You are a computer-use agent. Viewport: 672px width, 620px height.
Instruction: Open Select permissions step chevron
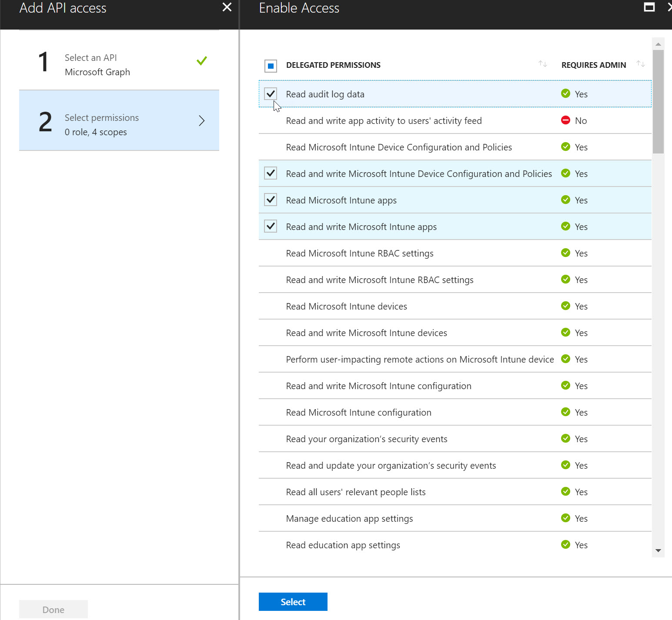pyautogui.click(x=201, y=121)
